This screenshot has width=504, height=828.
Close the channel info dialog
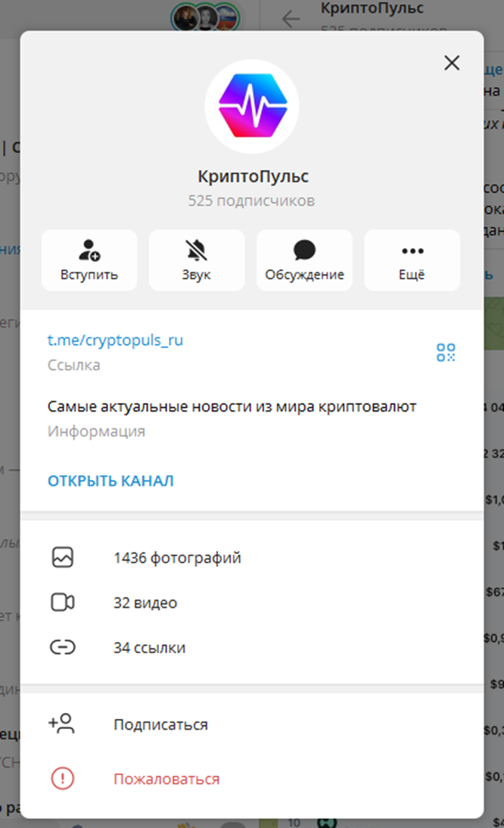pyautogui.click(x=452, y=63)
